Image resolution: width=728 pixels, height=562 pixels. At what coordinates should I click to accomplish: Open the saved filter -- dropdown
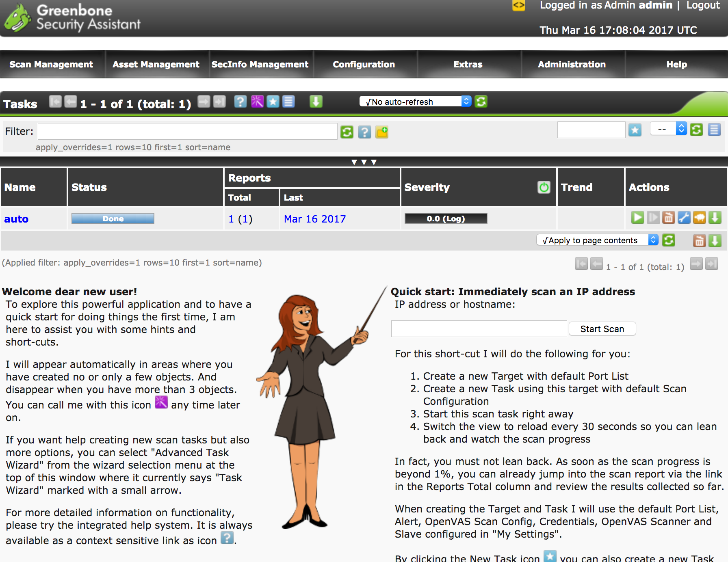pyautogui.click(x=668, y=129)
